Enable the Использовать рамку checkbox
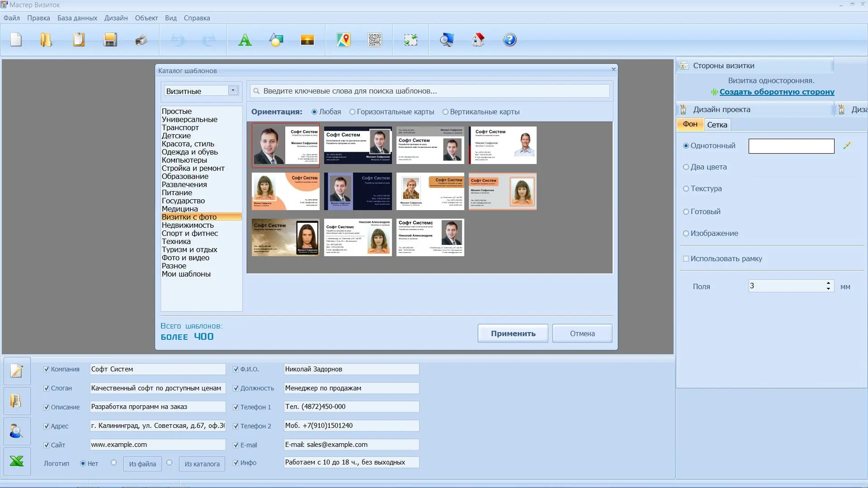Image resolution: width=868 pixels, height=488 pixels. click(x=686, y=259)
